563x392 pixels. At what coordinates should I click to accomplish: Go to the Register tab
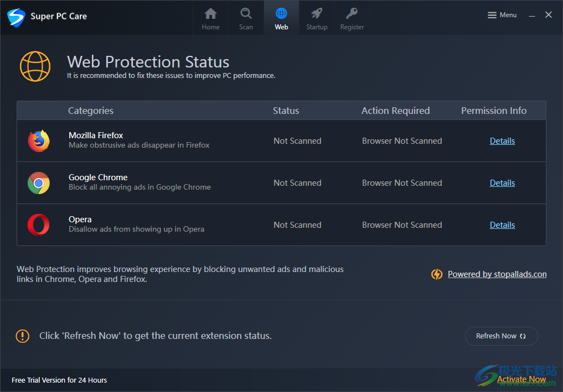point(352,18)
